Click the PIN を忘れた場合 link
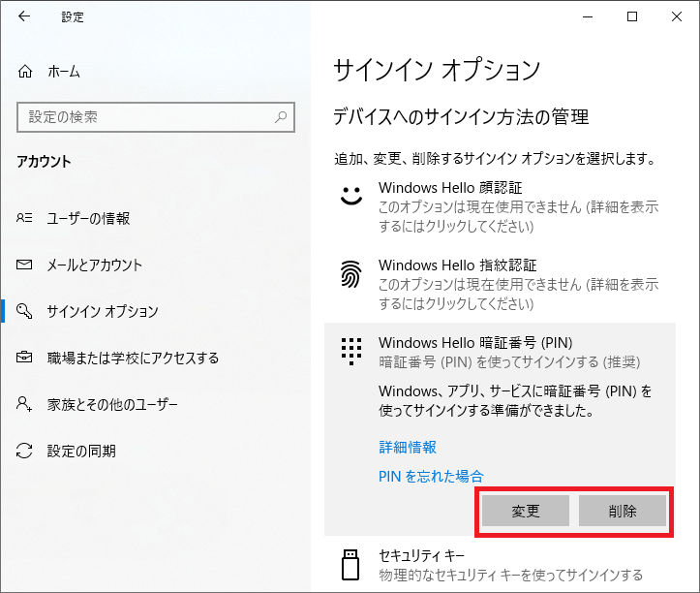The width and height of the screenshot is (700, 593). (431, 477)
